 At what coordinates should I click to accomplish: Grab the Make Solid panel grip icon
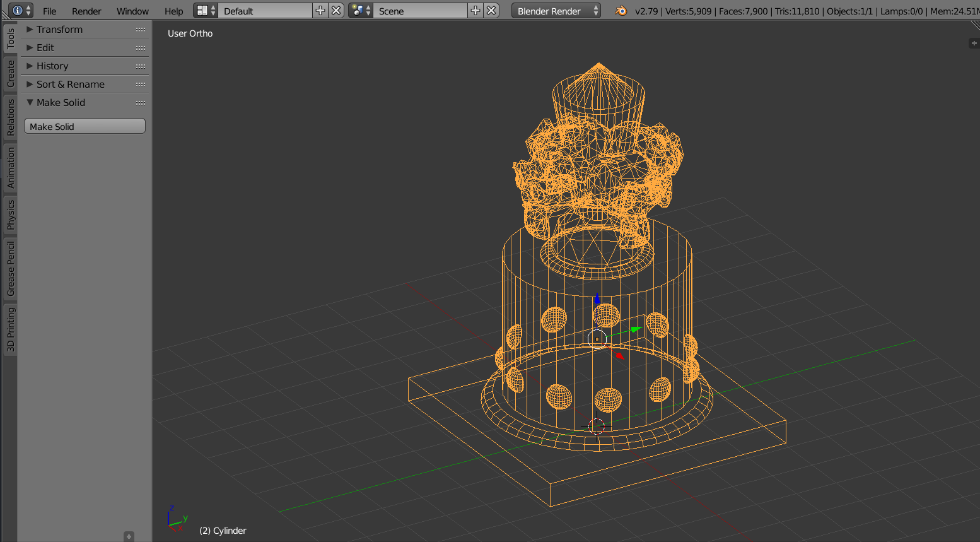tap(141, 103)
